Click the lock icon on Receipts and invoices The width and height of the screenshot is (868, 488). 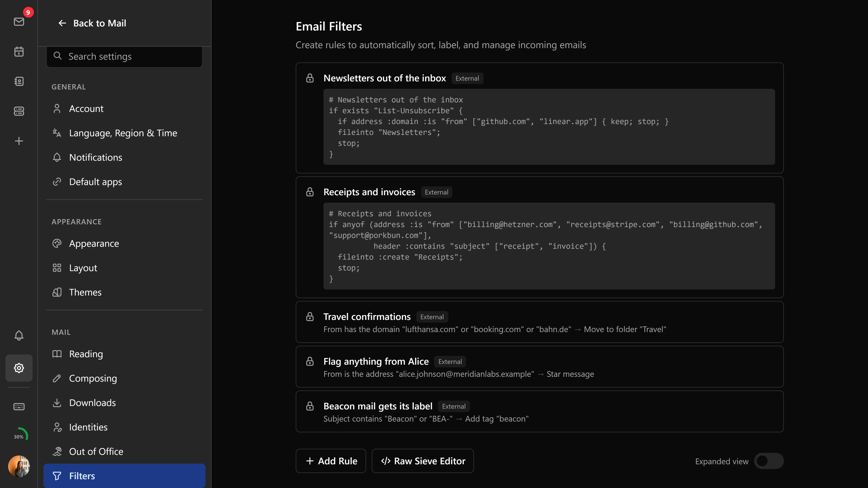point(310,192)
